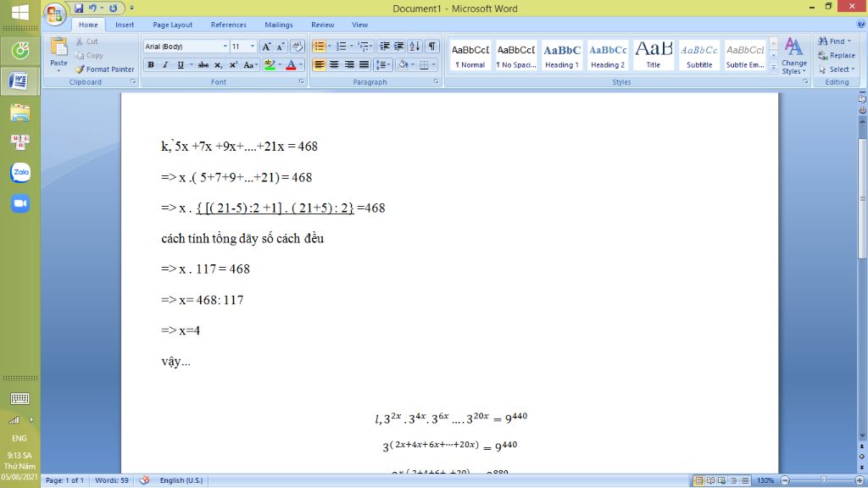
Task: Toggle bold formatting
Action: click(151, 64)
